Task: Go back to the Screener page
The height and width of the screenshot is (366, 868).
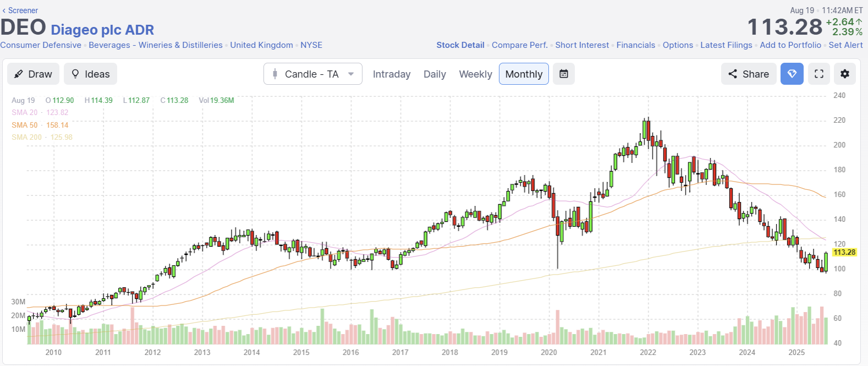Action: [20, 10]
